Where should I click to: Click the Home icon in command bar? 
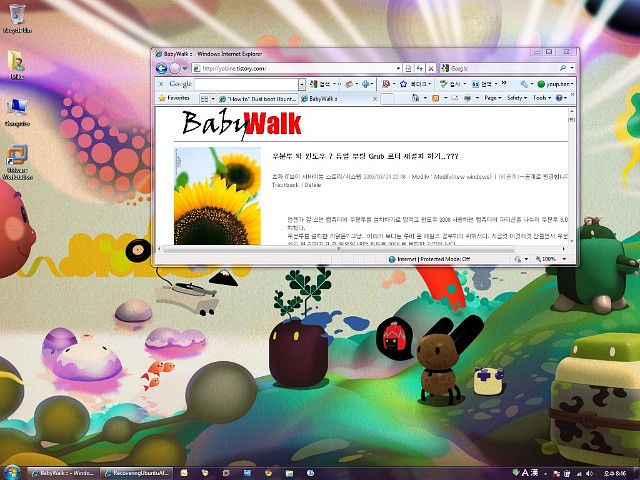[415, 98]
